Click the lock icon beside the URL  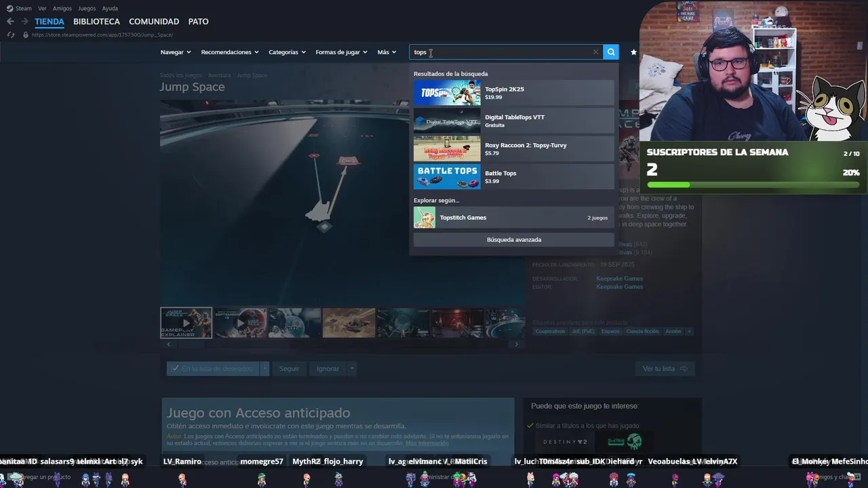click(26, 35)
